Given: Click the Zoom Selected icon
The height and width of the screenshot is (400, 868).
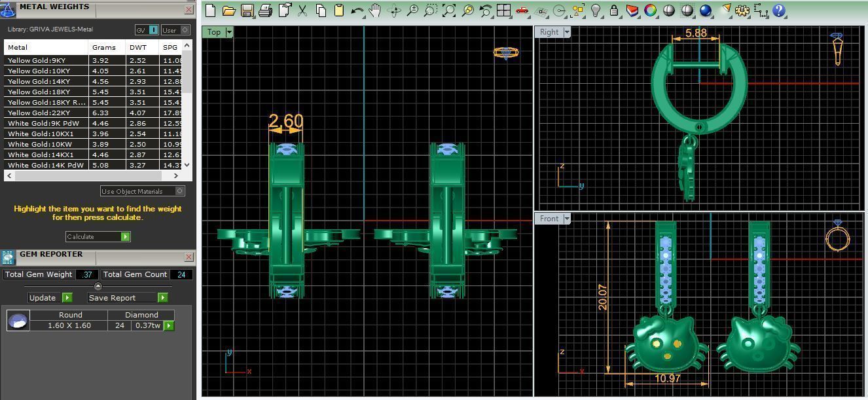Looking at the screenshot, I should click(467, 10).
